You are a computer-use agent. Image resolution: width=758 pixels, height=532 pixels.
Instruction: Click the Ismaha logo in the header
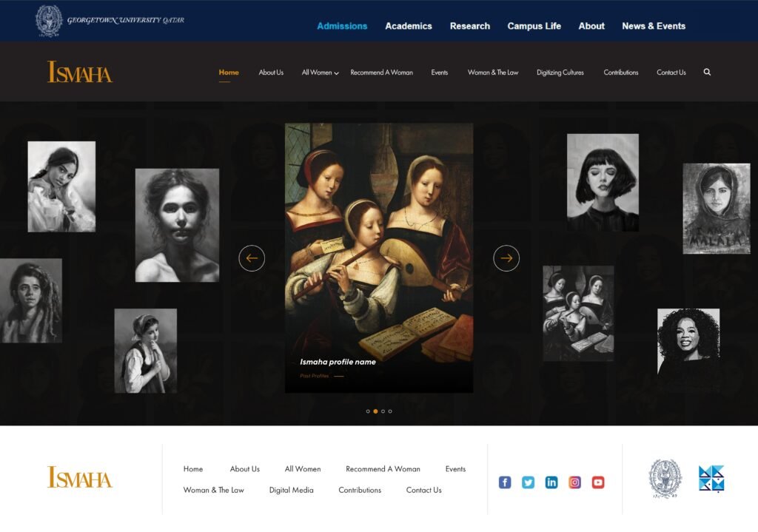[80, 73]
